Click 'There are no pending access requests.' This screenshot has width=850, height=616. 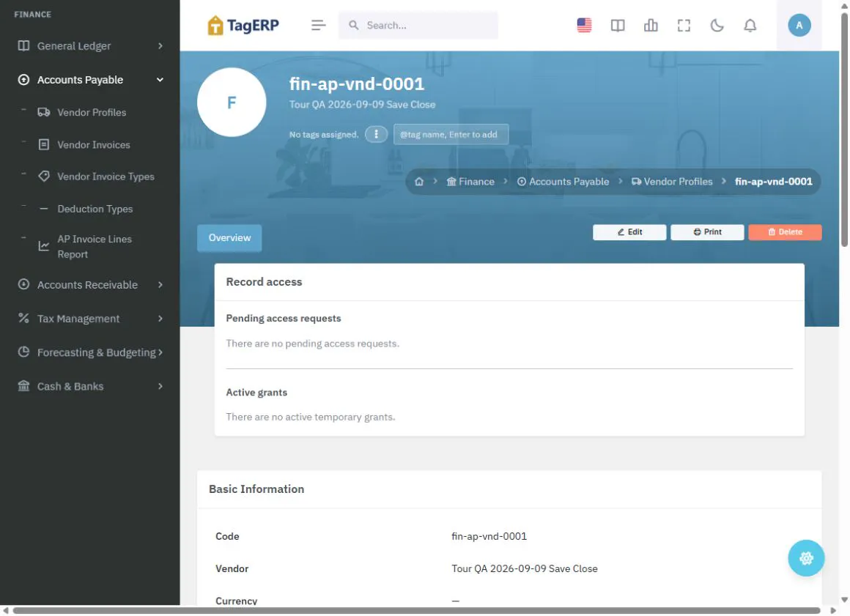(312, 344)
